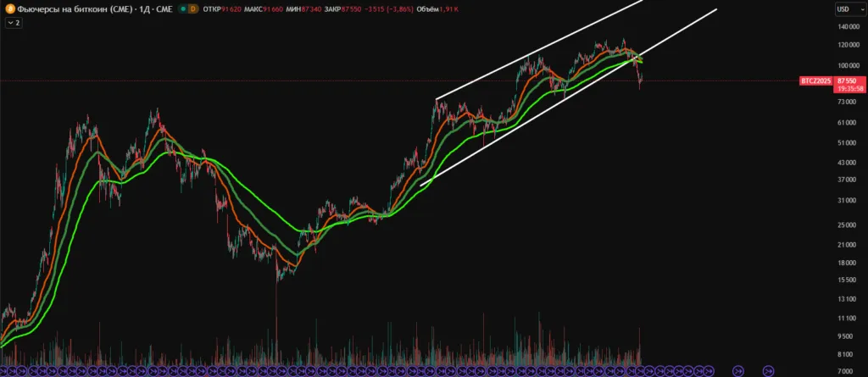Click the orange D data badge
Screen dimensions: 868x377
tap(193, 9)
